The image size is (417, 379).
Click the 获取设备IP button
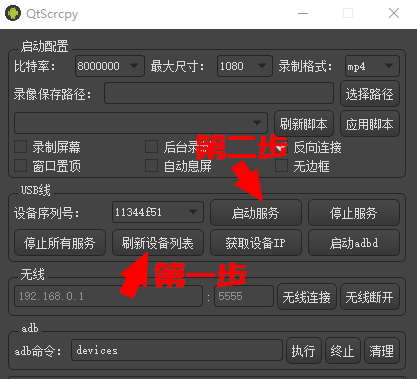(x=256, y=243)
